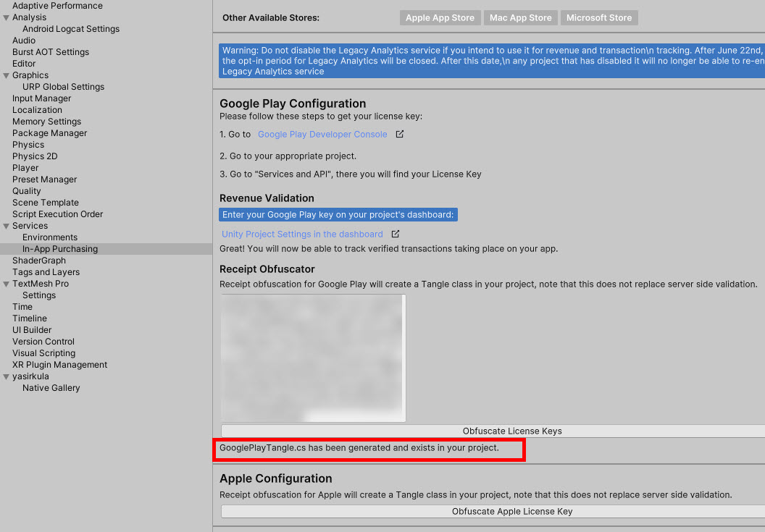
Task: Select Physics 2D settings
Action: [x=35, y=156]
